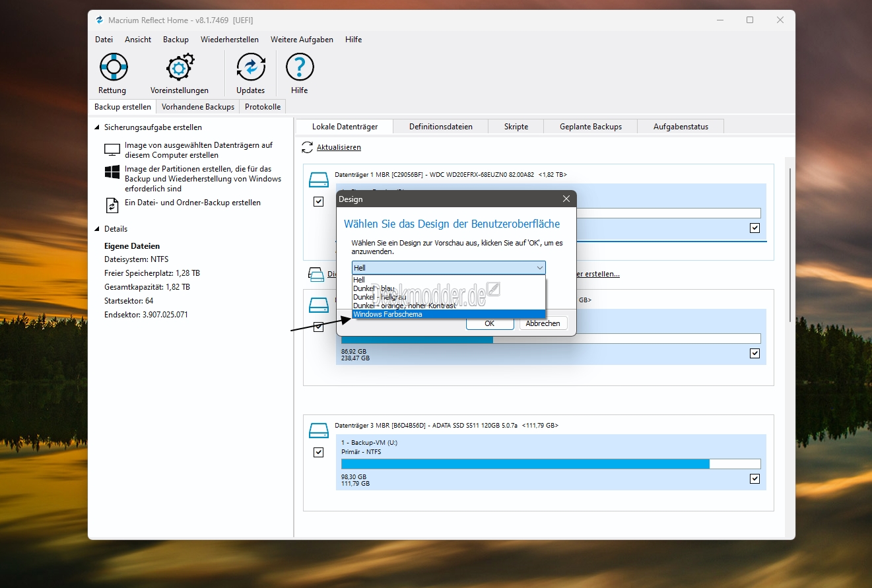
Task: Click the Aktualisieren link
Action: point(339,147)
